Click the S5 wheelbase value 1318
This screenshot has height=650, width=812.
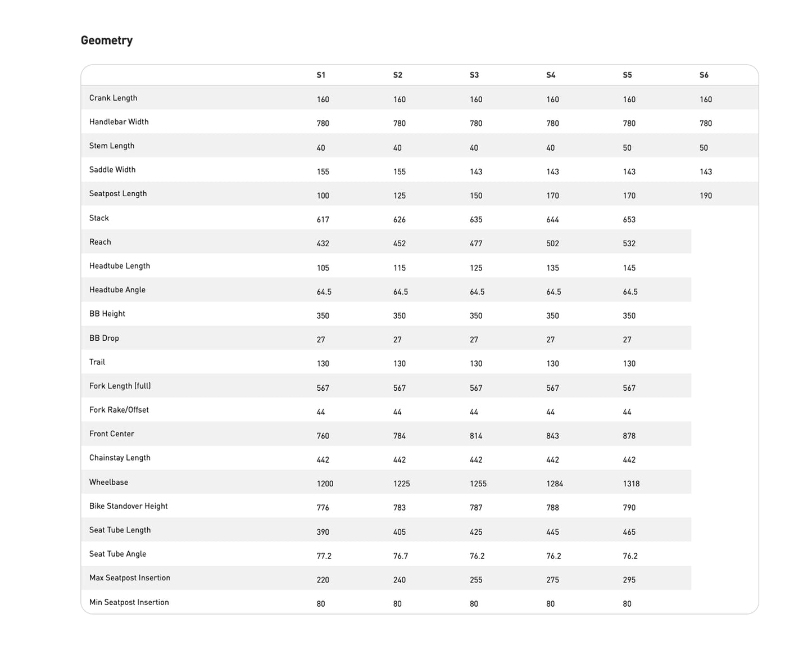point(631,484)
